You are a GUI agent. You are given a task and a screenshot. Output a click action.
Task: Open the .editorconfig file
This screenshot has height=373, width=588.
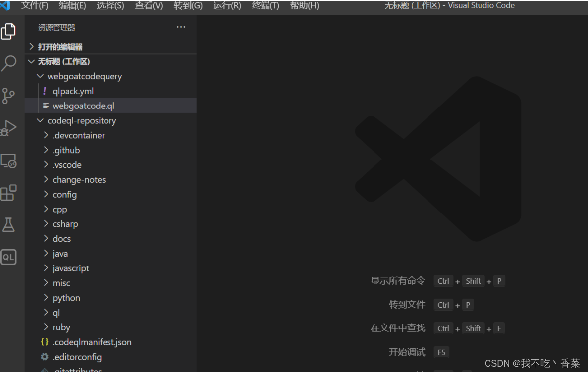[110, 357]
